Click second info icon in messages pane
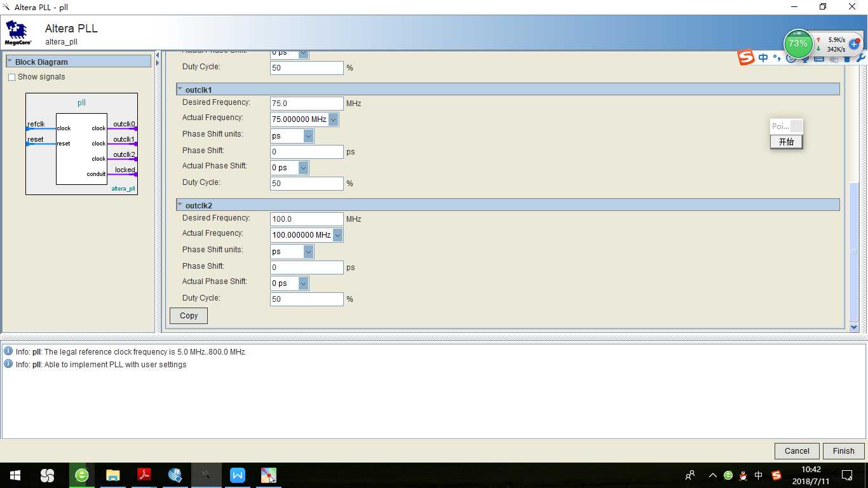 click(8, 364)
